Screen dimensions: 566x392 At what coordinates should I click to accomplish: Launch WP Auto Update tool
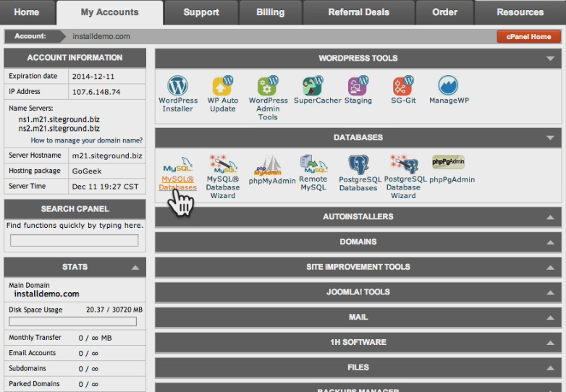tap(223, 86)
